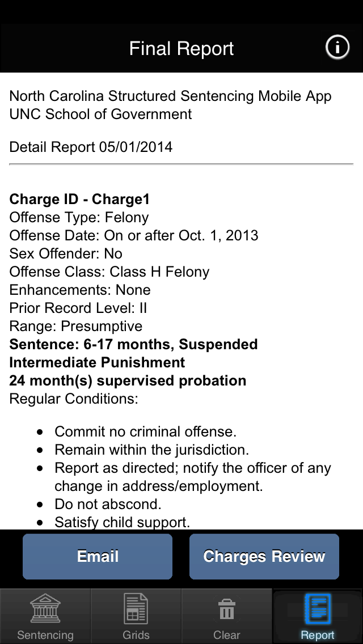Viewport: 363px width, 644px height.
Task: Tap the Sentencing courthouse icon
Action: point(45,609)
